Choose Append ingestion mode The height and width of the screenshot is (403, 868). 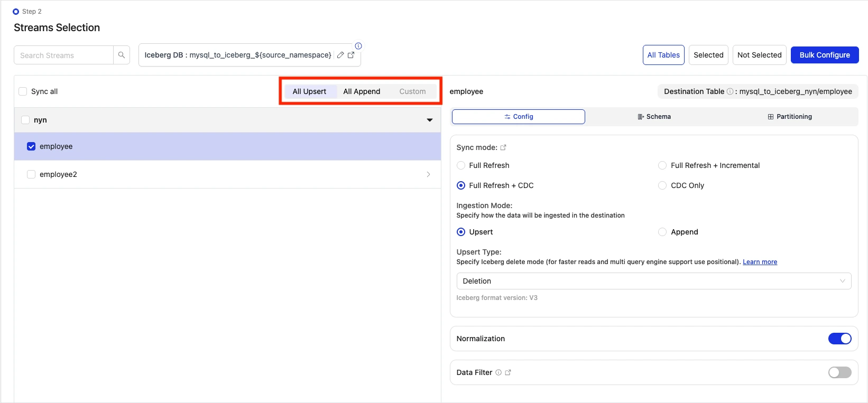(x=662, y=232)
